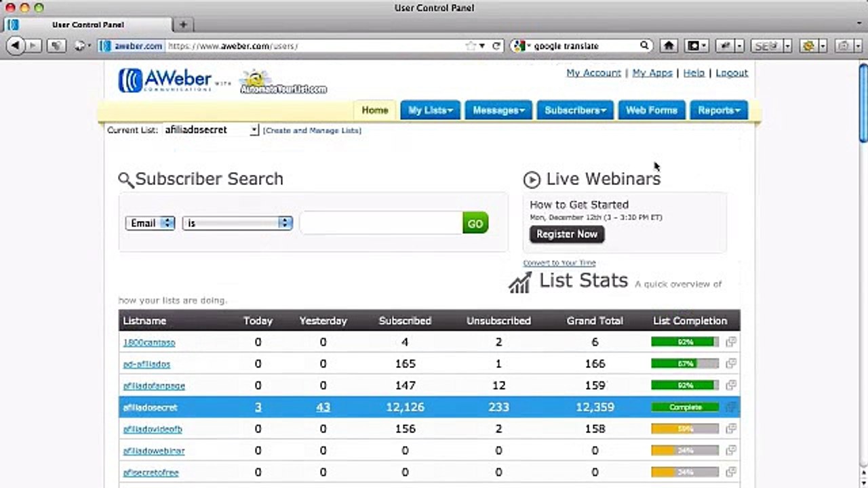Click the Register Now button
This screenshot has height=488, width=868.
(x=567, y=235)
